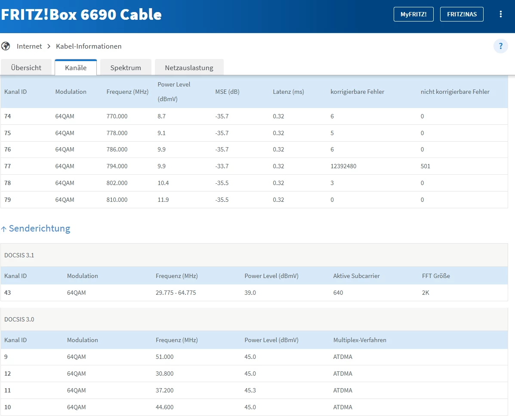
Task: Switch to the Übersicht tab
Action: [26, 67]
